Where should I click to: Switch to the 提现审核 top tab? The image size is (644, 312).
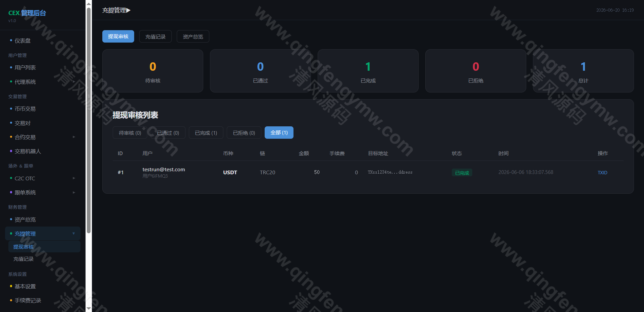(x=118, y=37)
